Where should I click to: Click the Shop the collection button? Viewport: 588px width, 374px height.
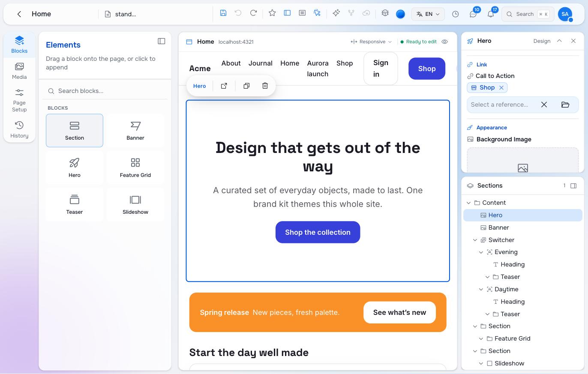coord(318,232)
